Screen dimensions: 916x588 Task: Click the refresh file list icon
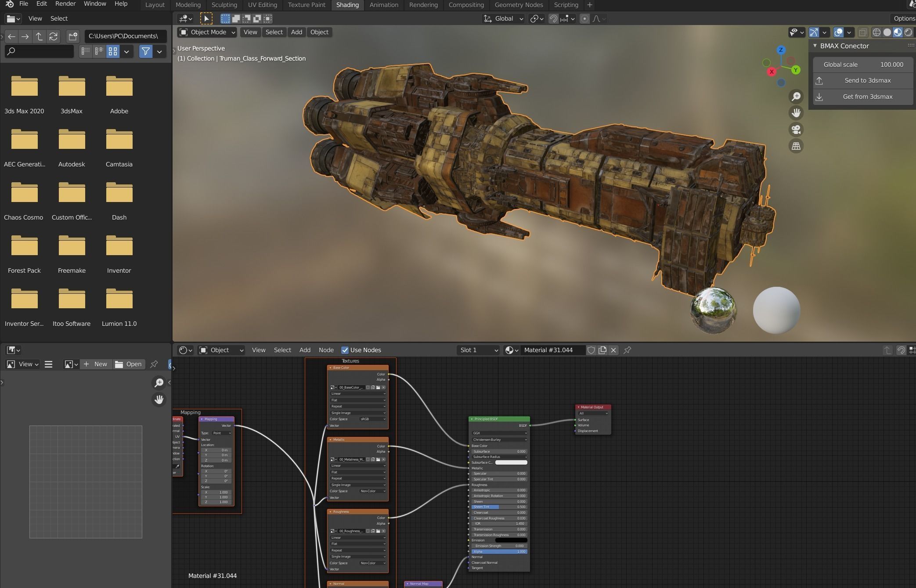53,36
